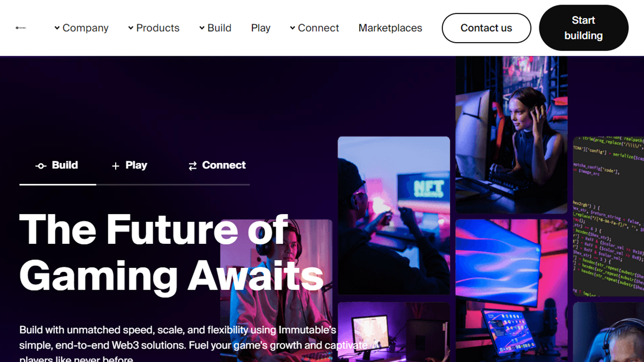Viewport: 644px width, 362px height.
Task: Select the Build hero tab
Action: [57, 165]
